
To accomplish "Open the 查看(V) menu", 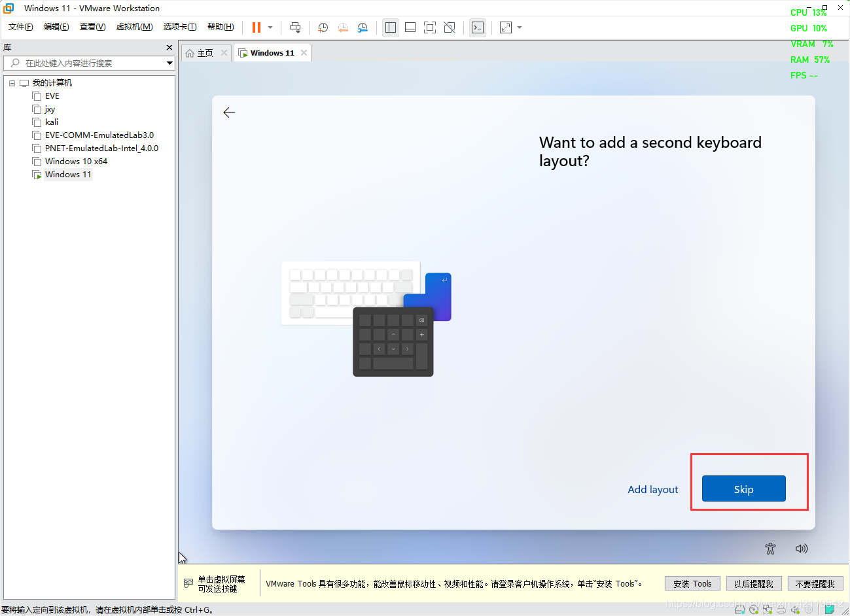I will 92,27.
